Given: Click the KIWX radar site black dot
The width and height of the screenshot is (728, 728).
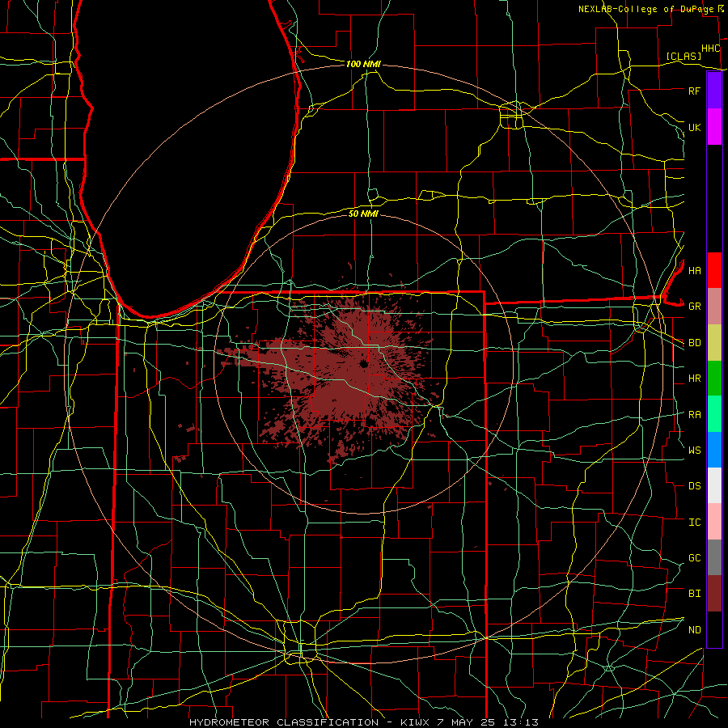Looking at the screenshot, I should [x=363, y=365].
